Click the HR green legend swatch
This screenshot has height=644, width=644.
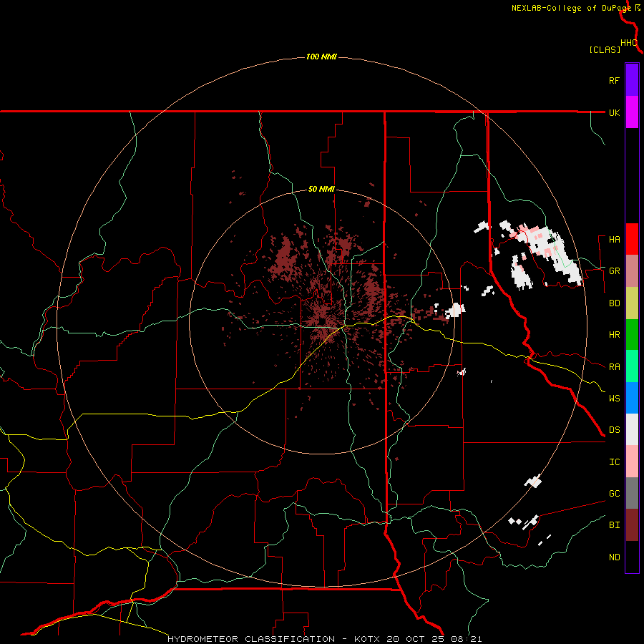pyautogui.click(x=632, y=335)
